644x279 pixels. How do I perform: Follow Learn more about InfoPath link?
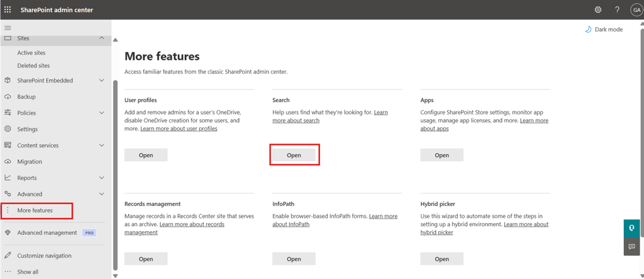[291, 224]
